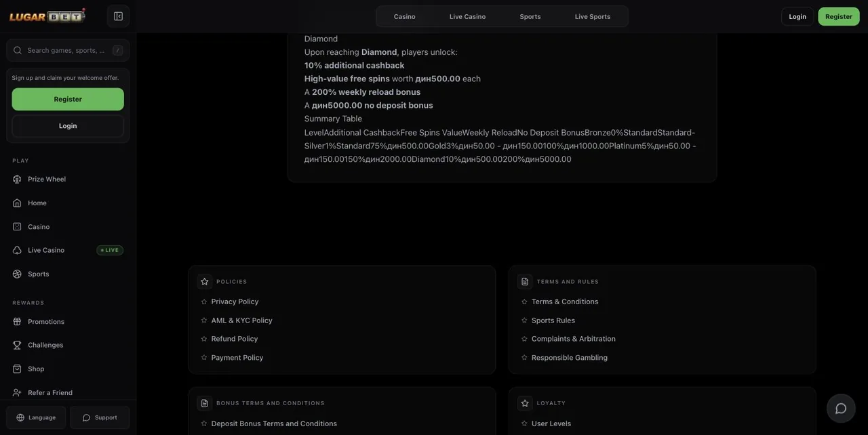Viewport: 868px width, 435px height.
Task: Open Refer a Friend in the sidebar
Action: pos(68,393)
